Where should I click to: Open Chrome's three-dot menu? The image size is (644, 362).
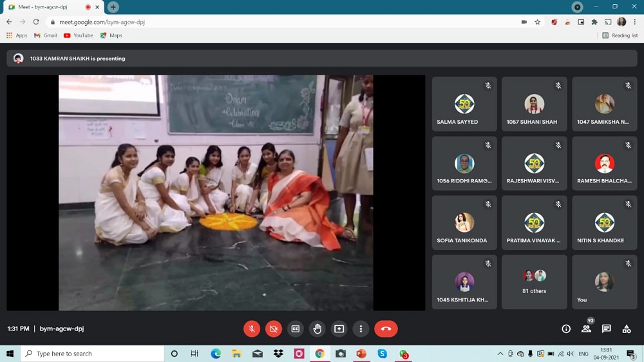[x=634, y=22]
